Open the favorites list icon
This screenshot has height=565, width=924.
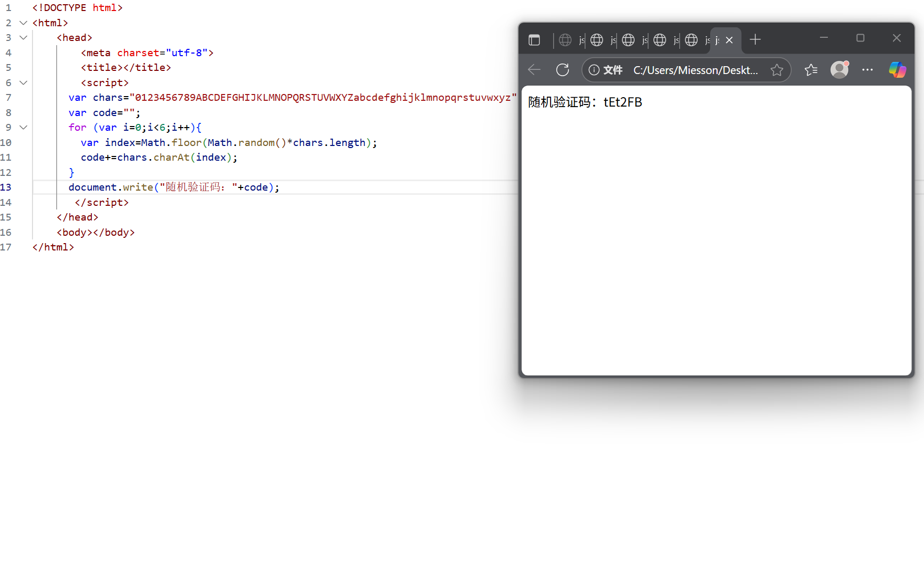(811, 70)
